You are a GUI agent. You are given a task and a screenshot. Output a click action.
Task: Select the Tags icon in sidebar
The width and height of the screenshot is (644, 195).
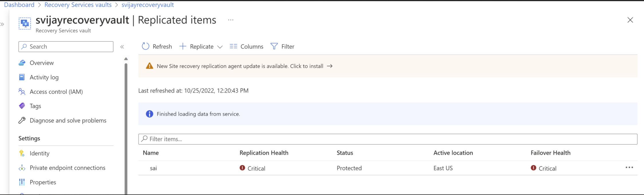point(22,106)
